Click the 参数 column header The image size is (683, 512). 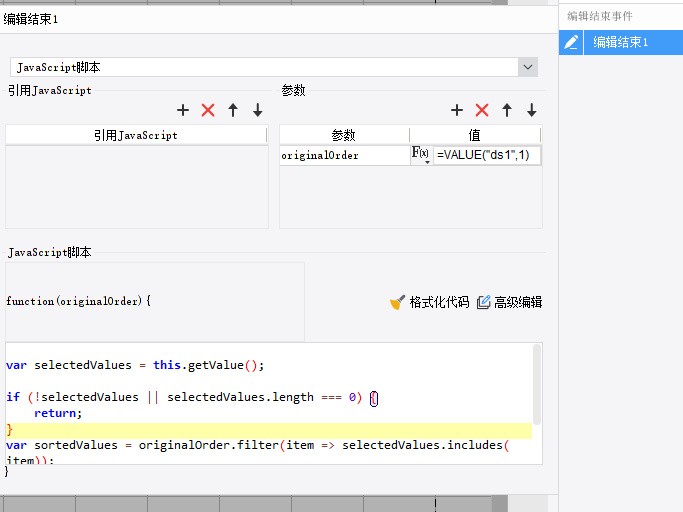[343, 135]
